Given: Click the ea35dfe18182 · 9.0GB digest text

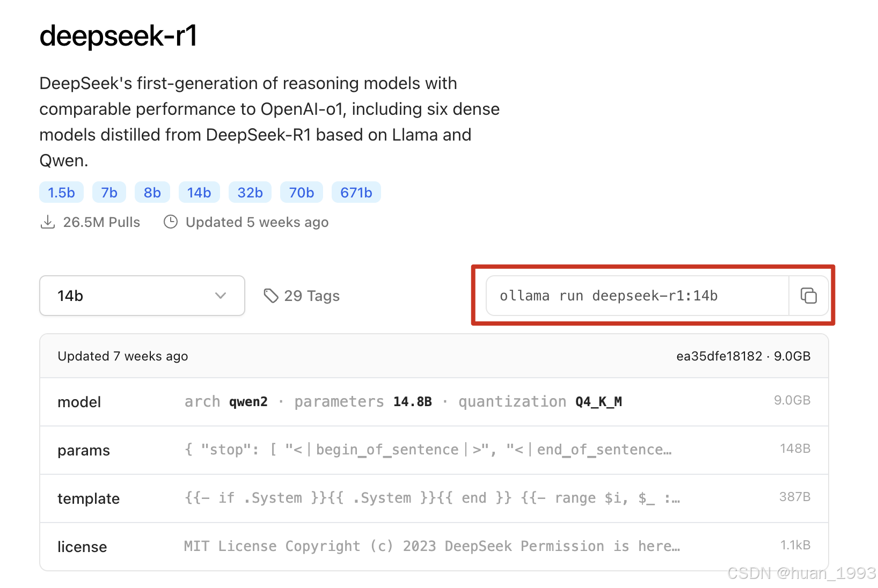Looking at the screenshot, I should [x=743, y=356].
